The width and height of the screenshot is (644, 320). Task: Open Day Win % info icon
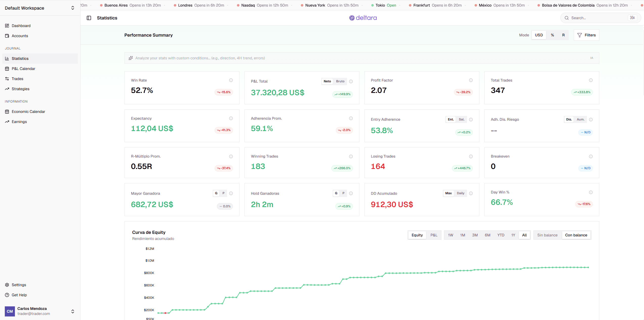click(591, 192)
